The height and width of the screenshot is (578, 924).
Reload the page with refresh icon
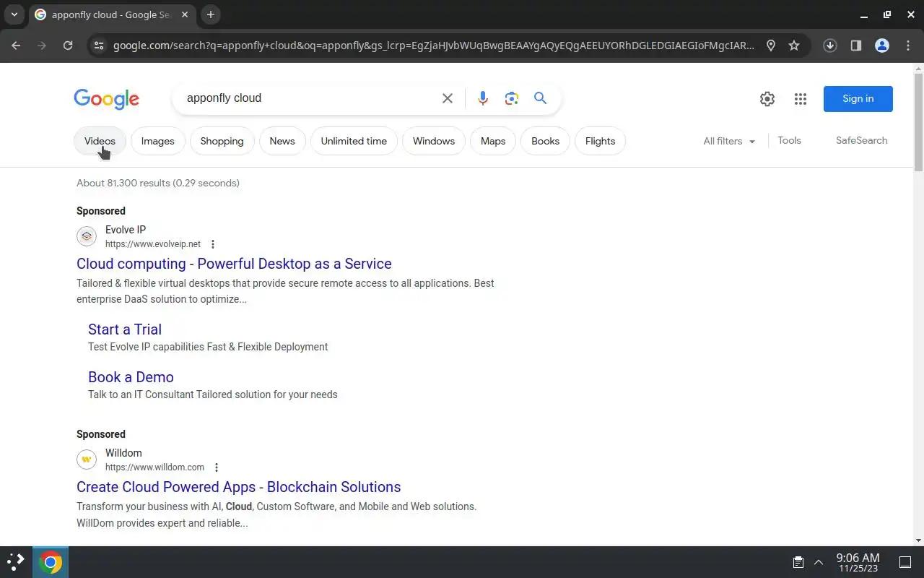[68, 46]
